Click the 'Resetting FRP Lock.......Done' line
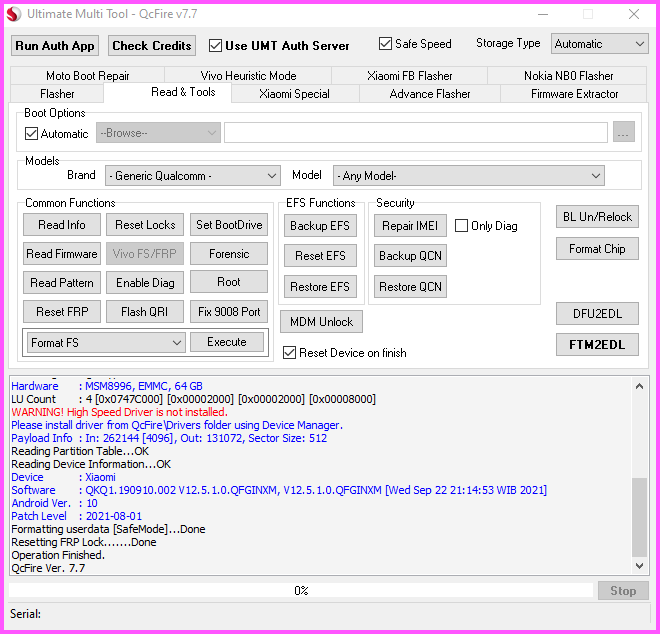 [x=84, y=542]
